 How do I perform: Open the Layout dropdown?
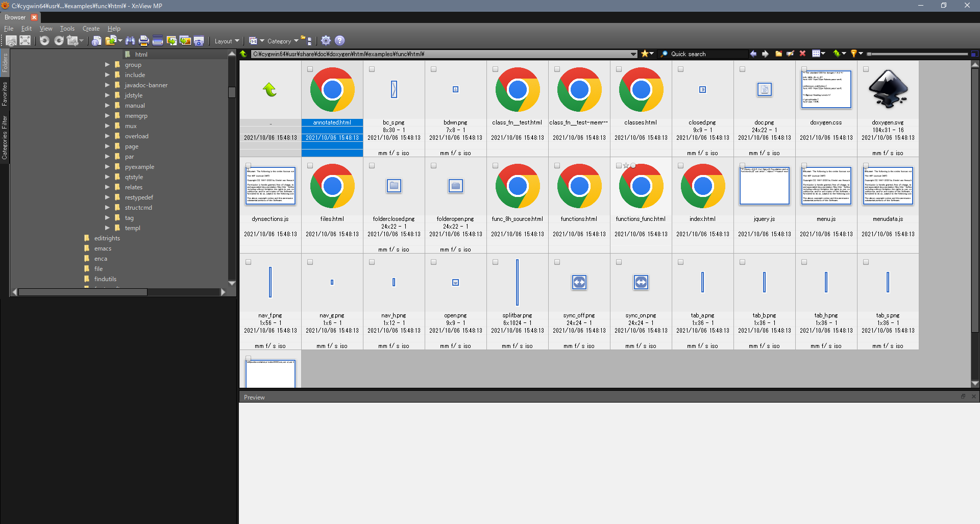point(227,41)
